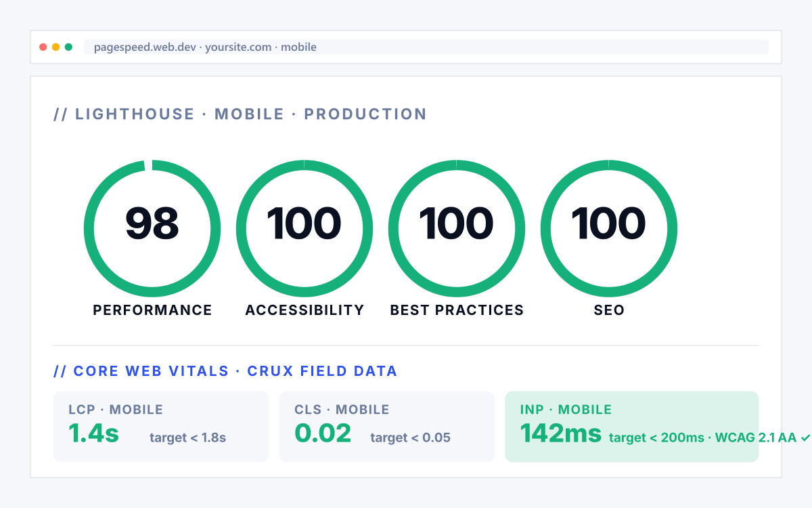
Task: Click the red close window dot
Action: tap(43, 47)
